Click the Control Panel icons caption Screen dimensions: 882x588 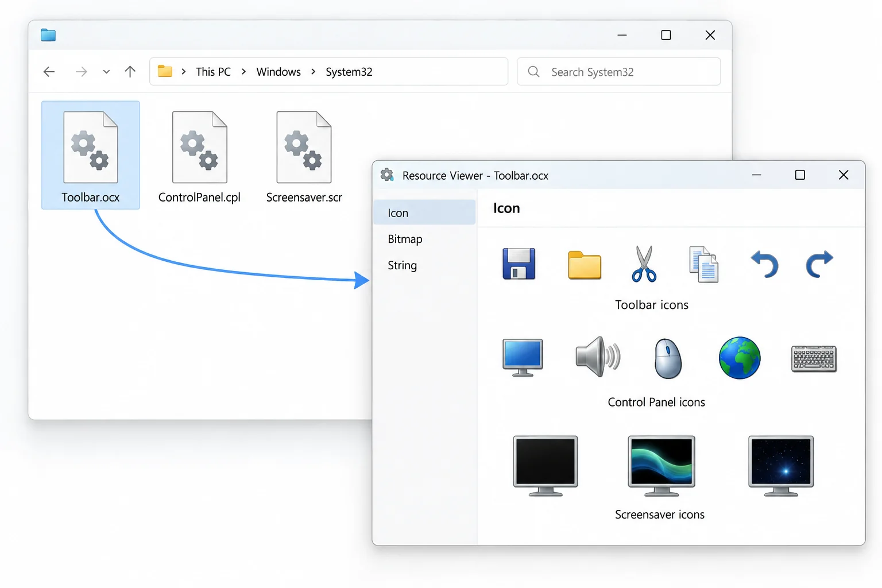pos(656,402)
